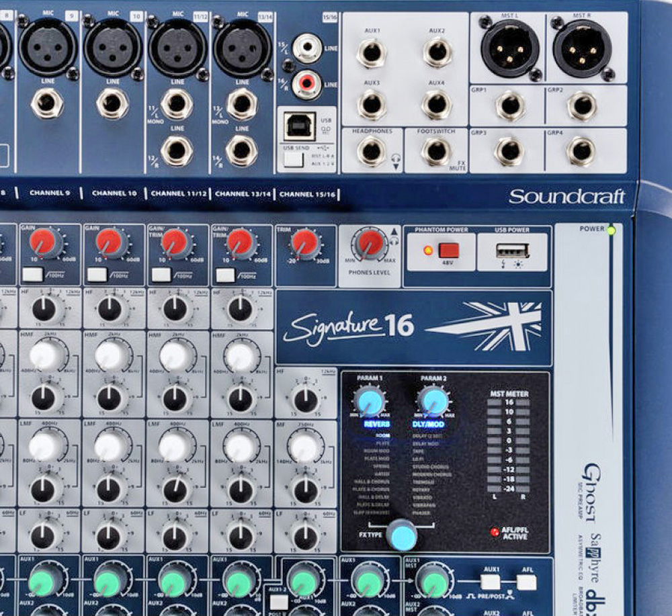Adjust Channel 9 HF EQ knob
Viewport: 672px width, 616px height.
coord(44,309)
